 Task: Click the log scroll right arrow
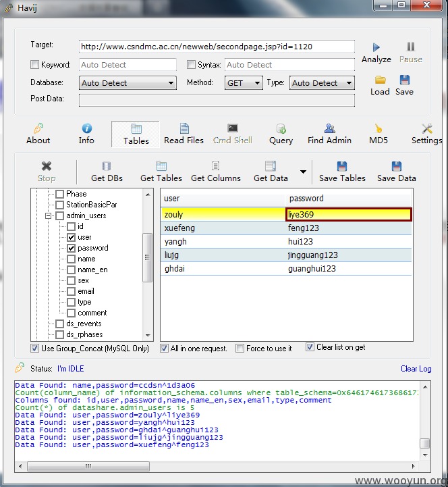tap(413, 466)
